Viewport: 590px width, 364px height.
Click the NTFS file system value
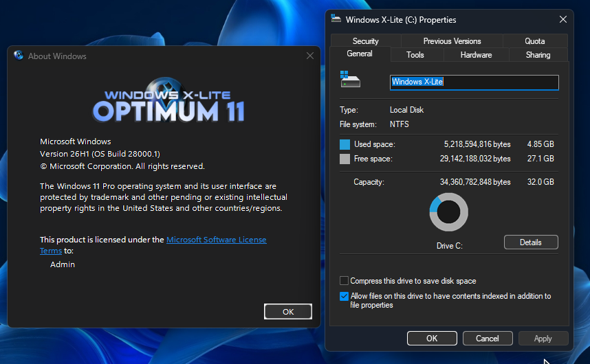(400, 124)
